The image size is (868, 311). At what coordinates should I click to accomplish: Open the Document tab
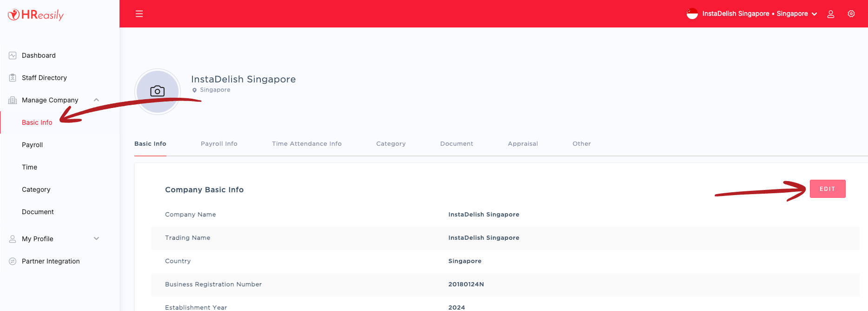click(457, 144)
